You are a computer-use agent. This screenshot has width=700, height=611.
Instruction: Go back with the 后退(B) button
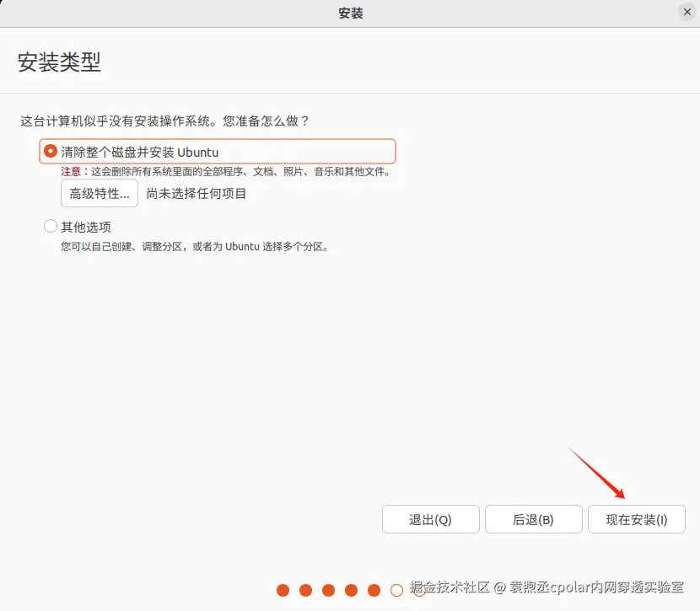tap(534, 519)
